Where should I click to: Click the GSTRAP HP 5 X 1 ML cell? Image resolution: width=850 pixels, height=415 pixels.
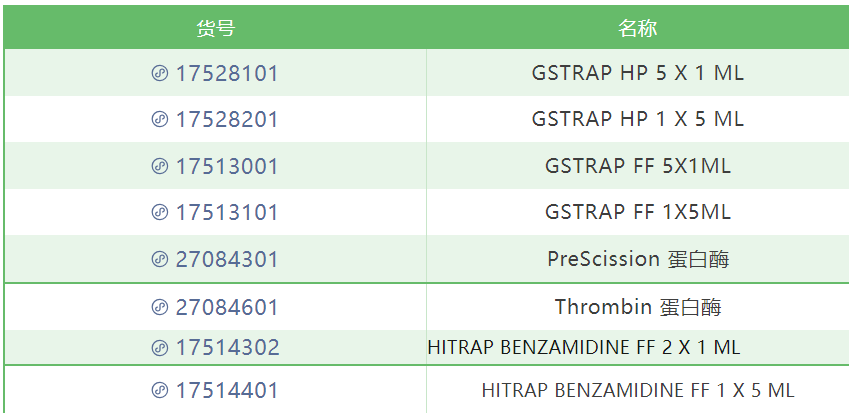(638, 73)
